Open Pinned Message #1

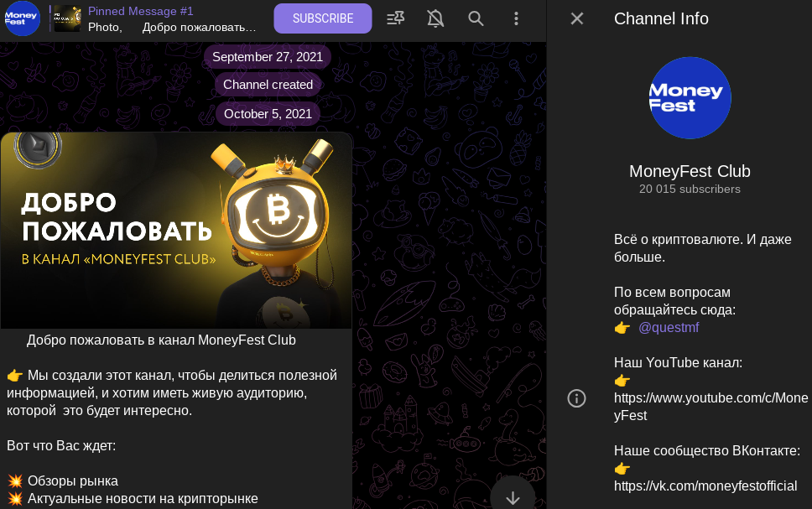(155, 19)
